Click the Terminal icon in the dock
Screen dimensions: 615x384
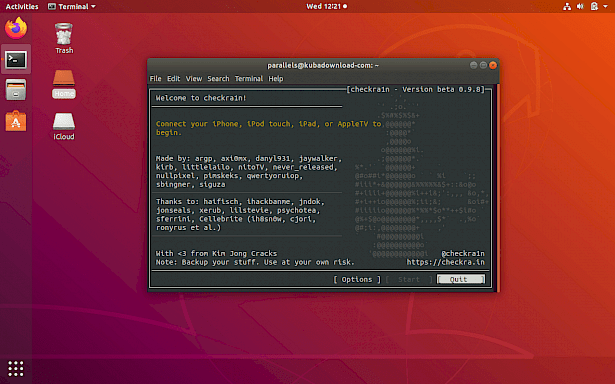pos(16,60)
